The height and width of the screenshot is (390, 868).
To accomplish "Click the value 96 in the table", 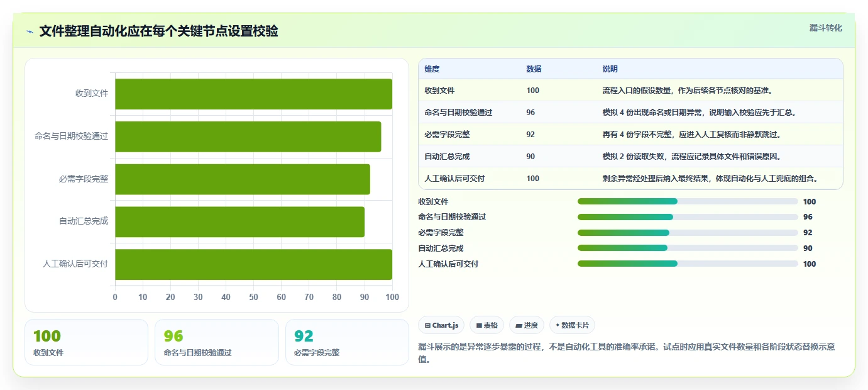I will pos(530,113).
